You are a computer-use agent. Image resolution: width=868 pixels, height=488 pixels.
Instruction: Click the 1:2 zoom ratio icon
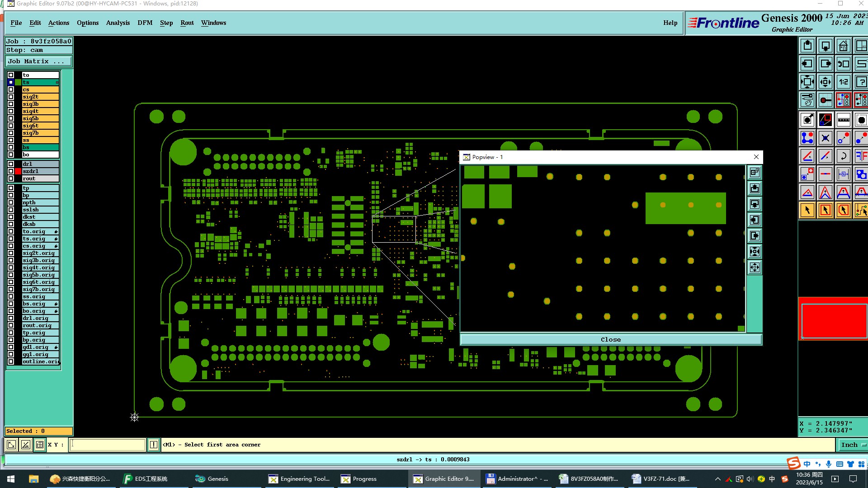843,82
